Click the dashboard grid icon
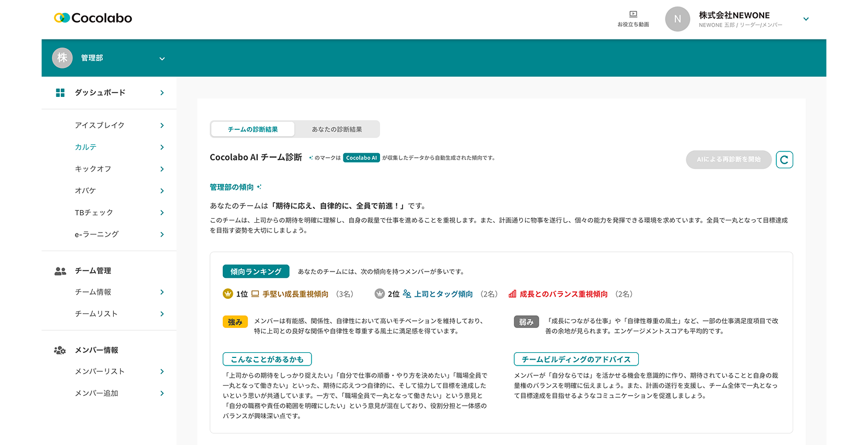 click(x=60, y=93)
